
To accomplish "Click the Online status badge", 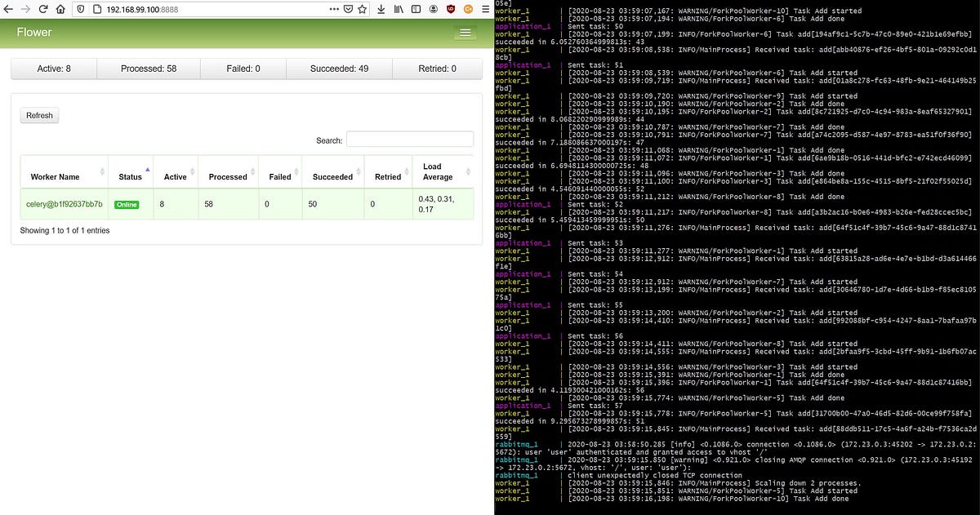I will pos(127,204).
